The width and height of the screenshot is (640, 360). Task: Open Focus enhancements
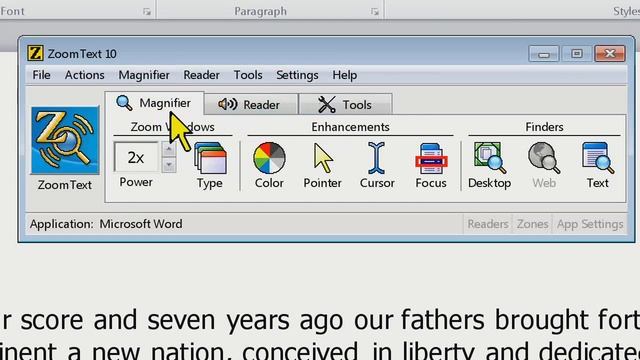431,164
